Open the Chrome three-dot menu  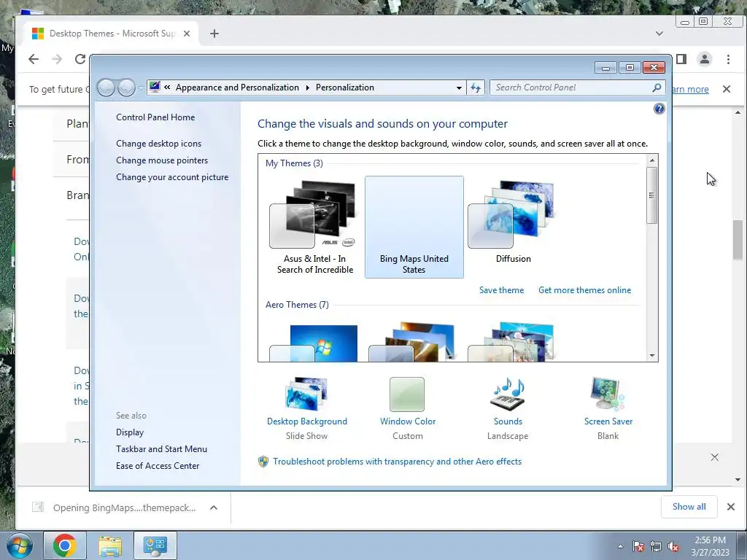(728, 59)
